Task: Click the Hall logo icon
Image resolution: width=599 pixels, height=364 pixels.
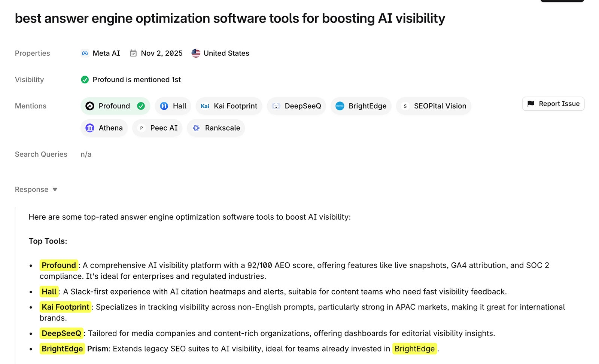Action: [x=164, y=106]
